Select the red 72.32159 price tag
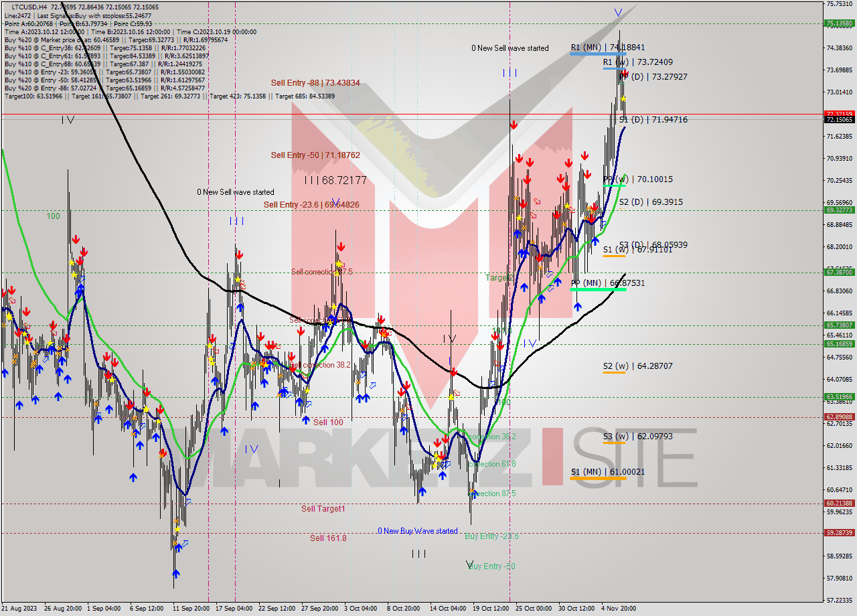The image size is (857, 616). 839,114
